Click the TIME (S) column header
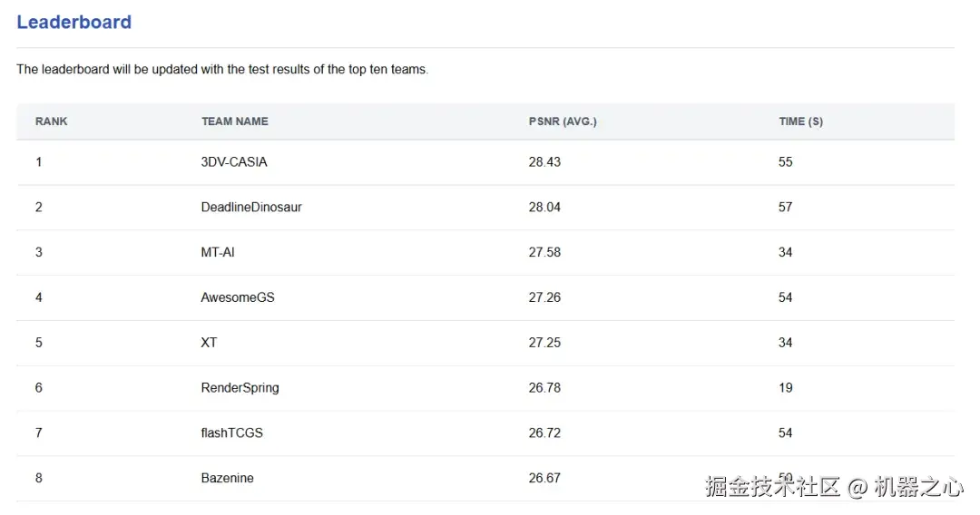980x515 pixels. click(x=800, y=121)
